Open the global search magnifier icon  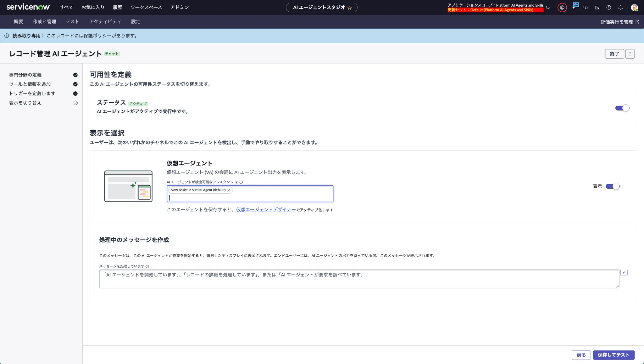tap(548, 8)
